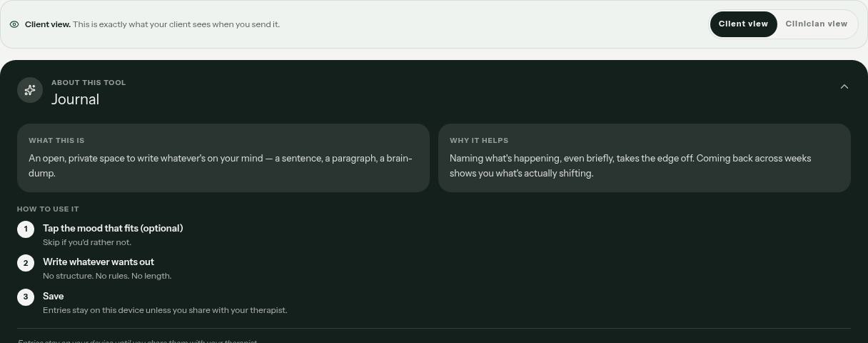The height and width of the screenshot is (343, 868).
Task: Collapse the About this tool panel
Action: 844,86
